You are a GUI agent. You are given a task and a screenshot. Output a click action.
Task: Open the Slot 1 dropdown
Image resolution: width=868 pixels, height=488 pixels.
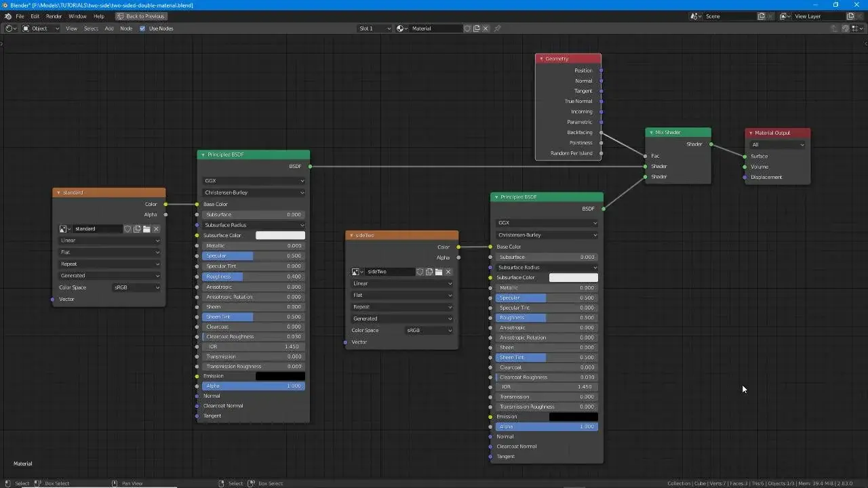click(x=375, y=28)
